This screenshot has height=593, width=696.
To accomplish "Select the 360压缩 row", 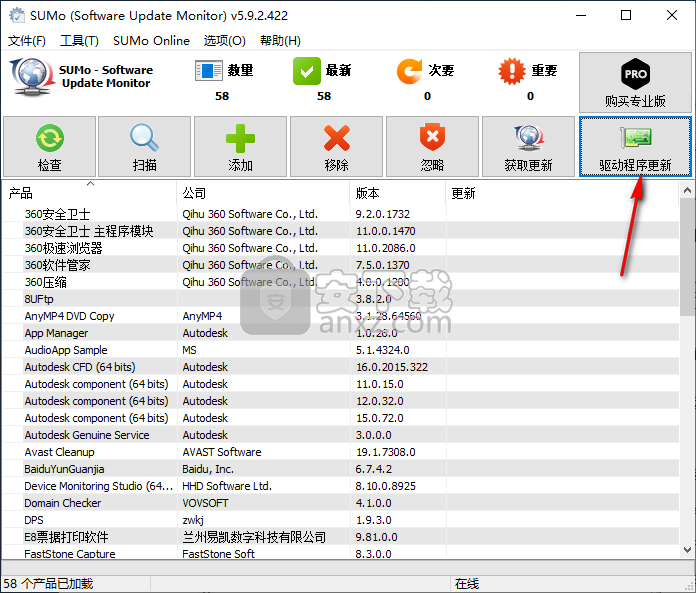I will pyautogui.click(x=341, y=282).
